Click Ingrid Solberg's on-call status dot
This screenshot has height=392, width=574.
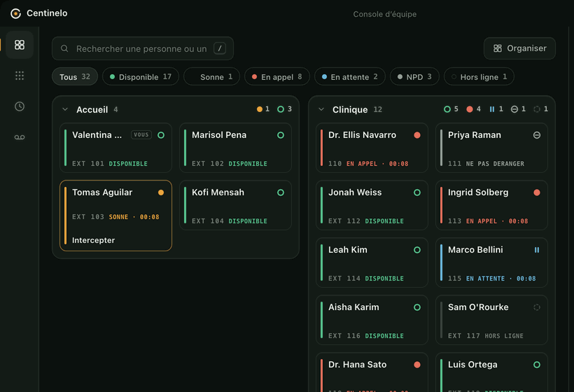[537, 192]
